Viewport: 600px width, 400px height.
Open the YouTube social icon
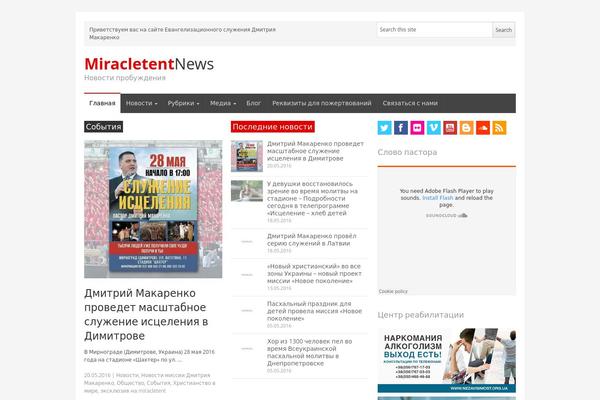450,128
